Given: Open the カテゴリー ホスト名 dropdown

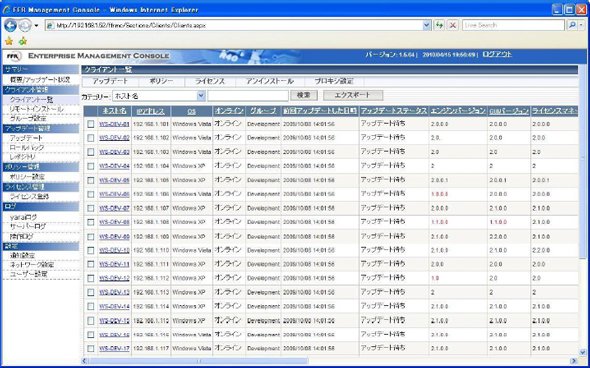Looking at the screenshot, I should [x=159, y=96].
